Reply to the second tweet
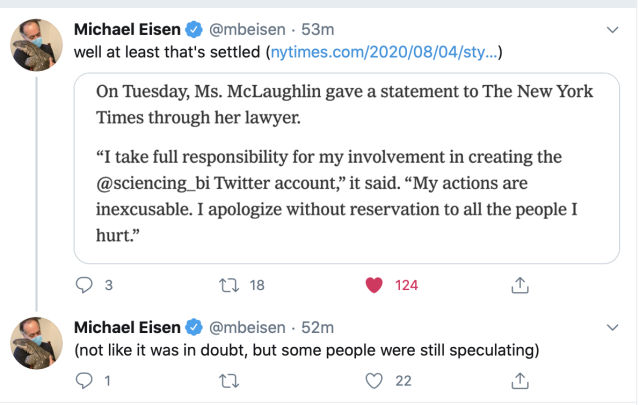Screen dimensions: 640x405 [85, 380]
